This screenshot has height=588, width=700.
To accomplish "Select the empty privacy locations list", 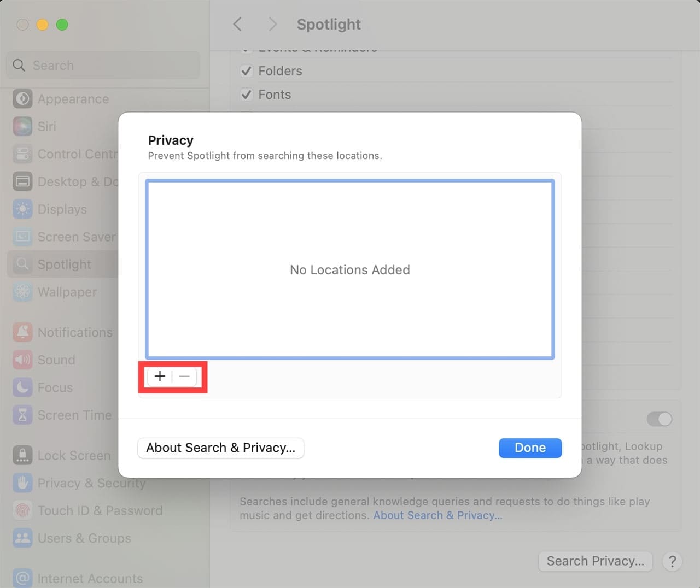I will click(x=350, y=269).
